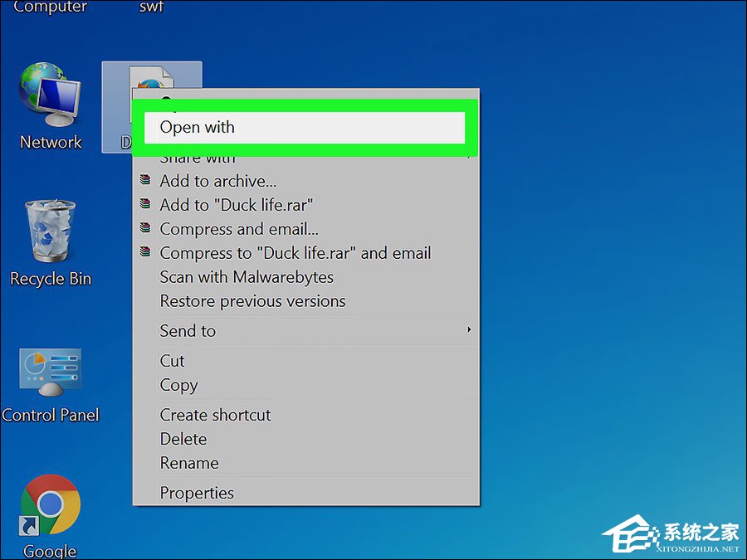The width and height of the screenshot is (747, 560).
Task: Select the Recycle Bin desktop icon
Action: 50,231
